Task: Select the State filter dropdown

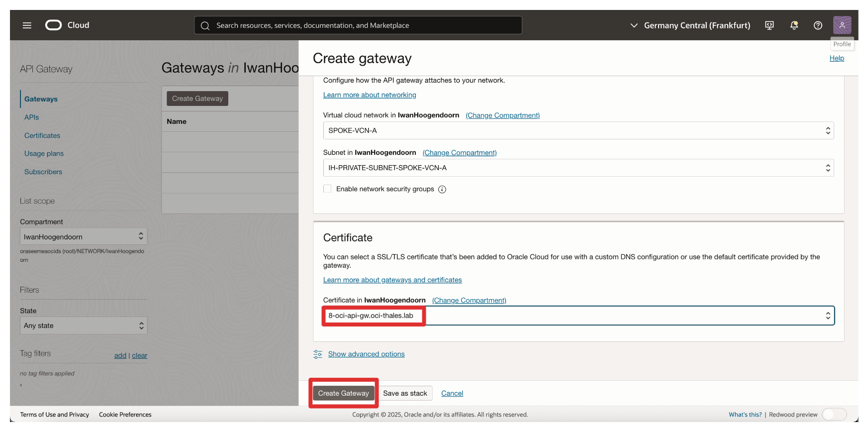Action: pos(84,325)
